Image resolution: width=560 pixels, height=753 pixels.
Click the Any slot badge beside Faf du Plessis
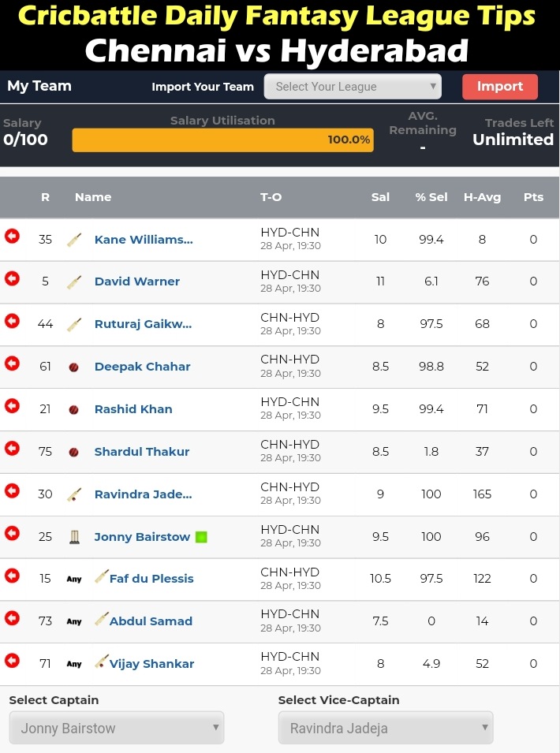[x=74, y=580]
